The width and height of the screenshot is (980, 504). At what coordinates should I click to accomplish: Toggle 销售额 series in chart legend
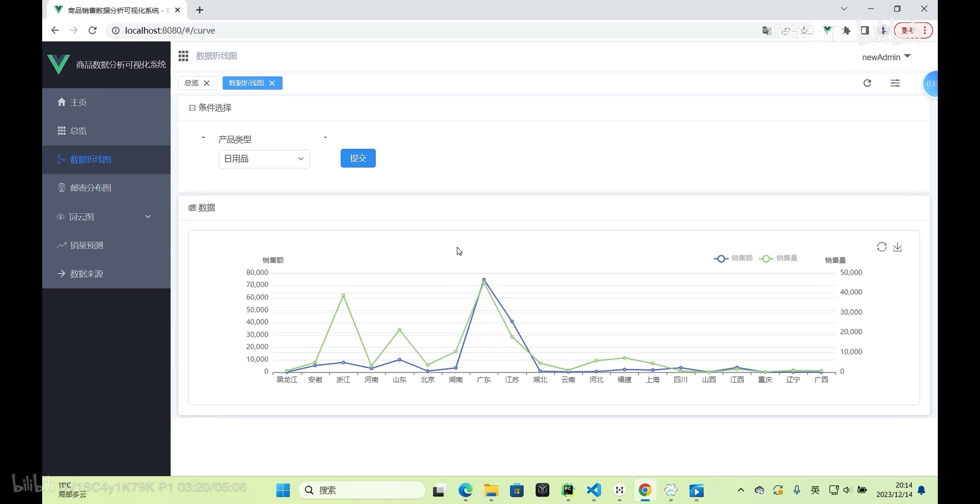point(733,258)
